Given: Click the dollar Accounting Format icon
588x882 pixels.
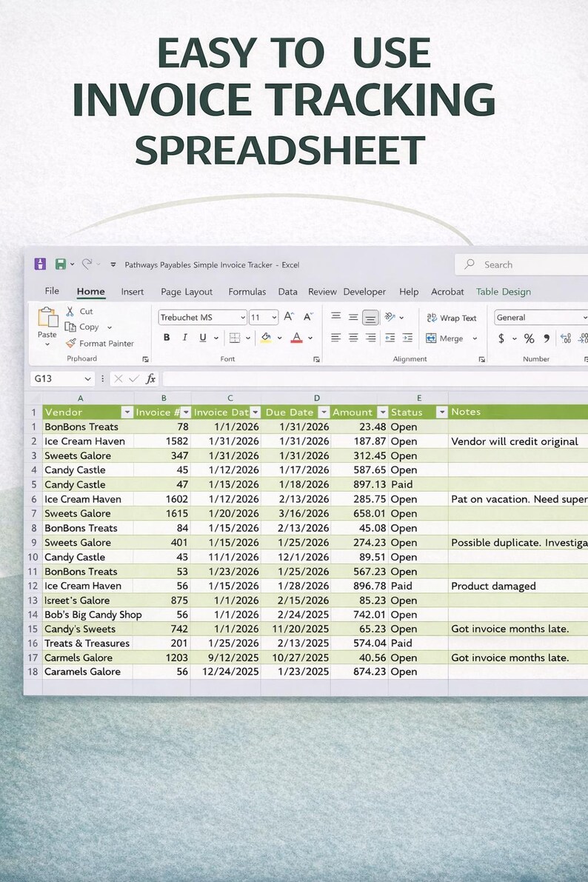Looking at the screenshot, I should tap(501, 338).
